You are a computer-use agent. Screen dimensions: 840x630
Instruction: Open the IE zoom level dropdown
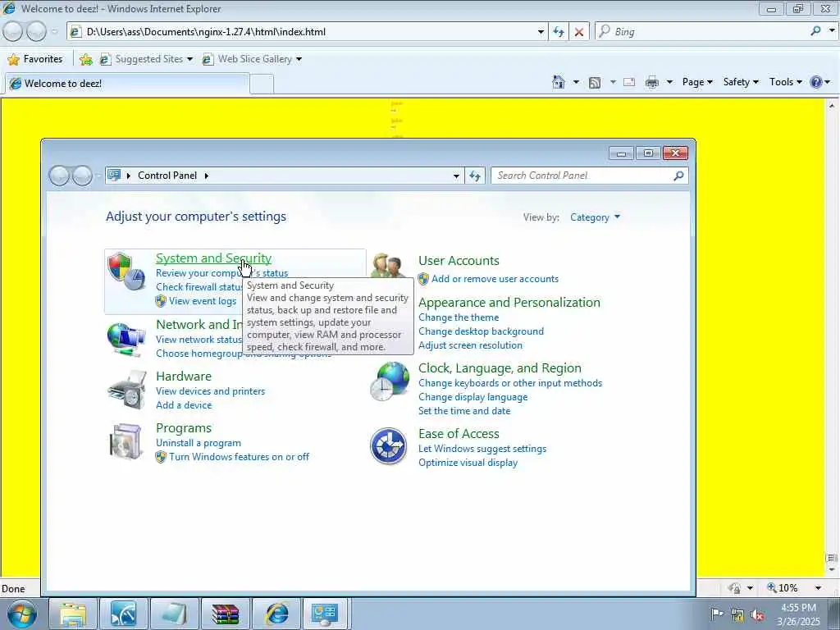pos(818,587)
